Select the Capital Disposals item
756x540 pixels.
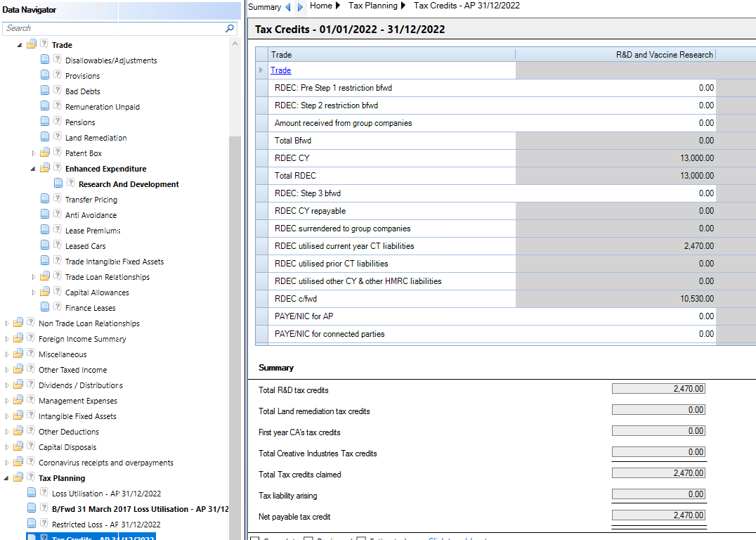tap(67, 447)
